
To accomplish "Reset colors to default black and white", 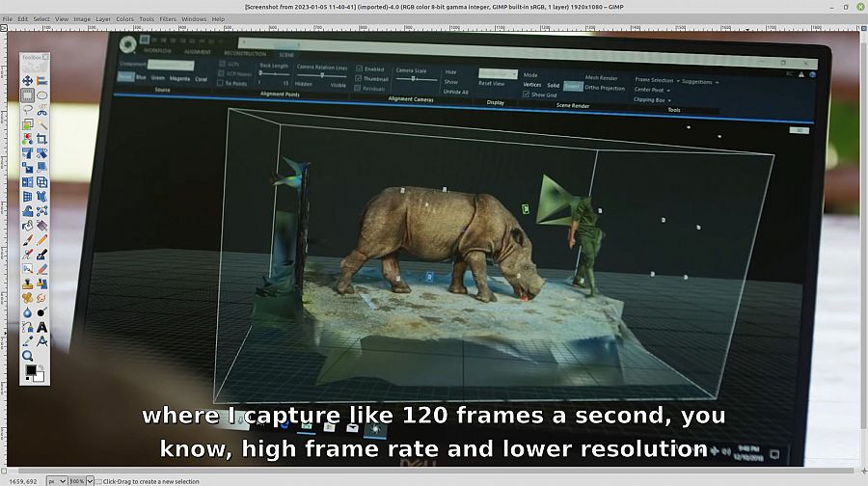I will pos(27,379).
